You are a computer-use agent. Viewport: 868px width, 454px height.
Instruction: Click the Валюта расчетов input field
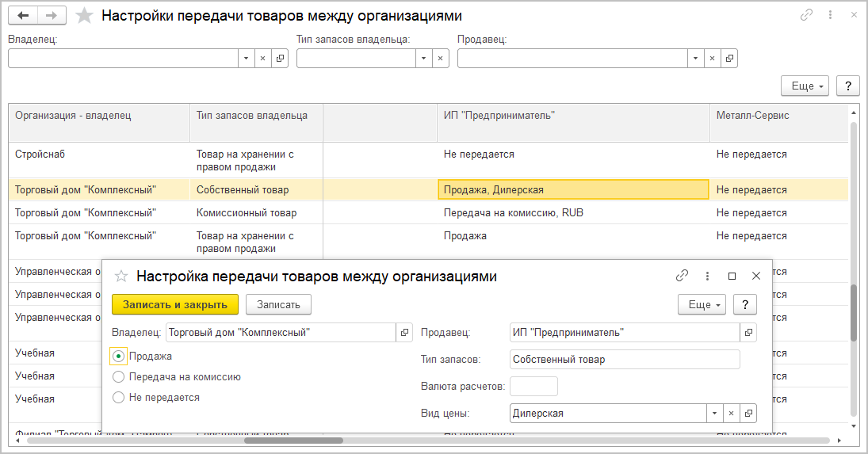533,387
